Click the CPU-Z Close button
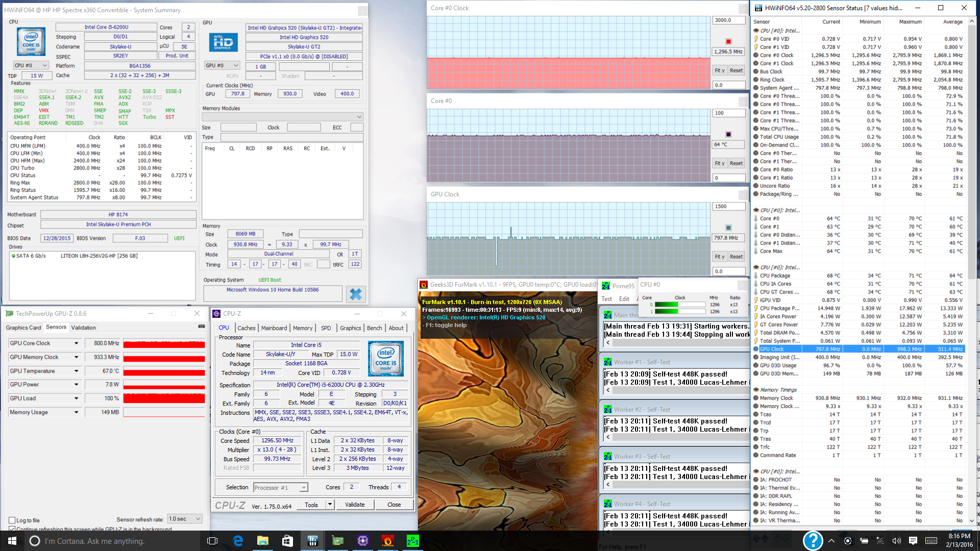The height and width of the screenshot is (551, 980). click(394, 505)
